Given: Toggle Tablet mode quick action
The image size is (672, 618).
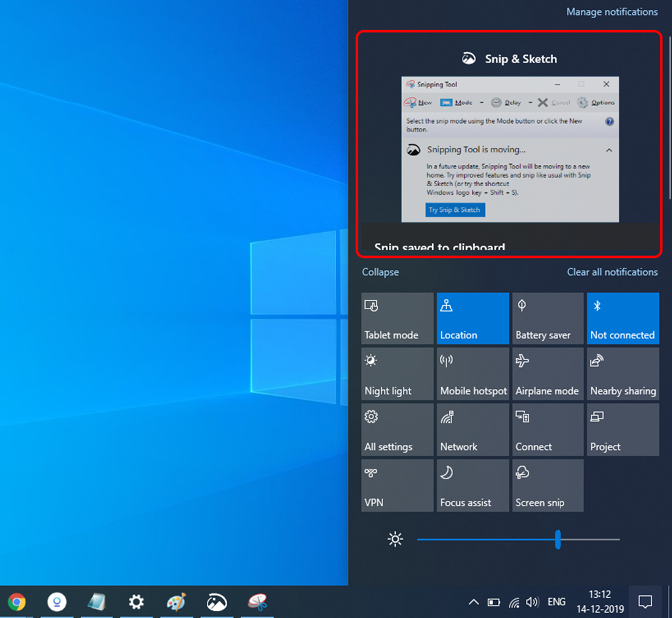Looking at the screenshot, I should pos(397,318).
